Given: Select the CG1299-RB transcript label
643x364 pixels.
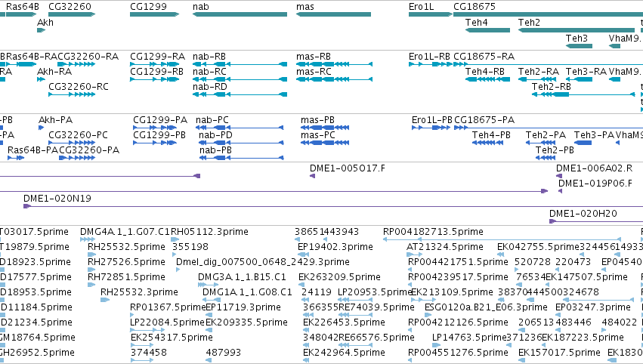Looking at the screenshot, I should (x=156, y=71).
